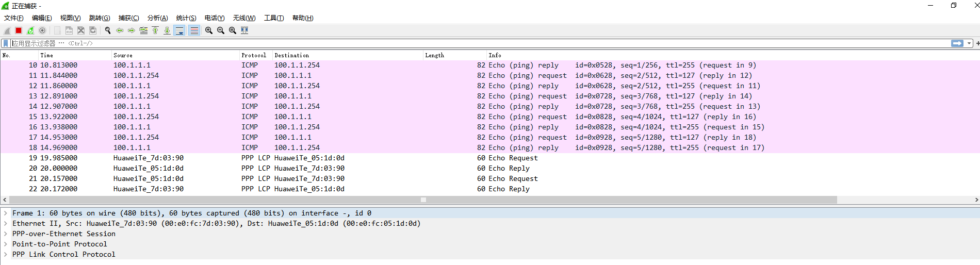Open the 编辑(E) menu

tap(42, 18)
